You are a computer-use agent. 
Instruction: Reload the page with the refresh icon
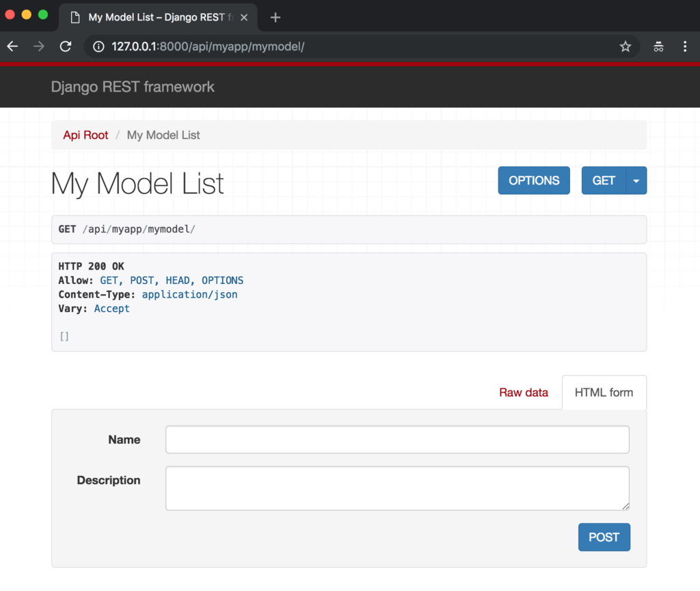click(x=66, y=46)
